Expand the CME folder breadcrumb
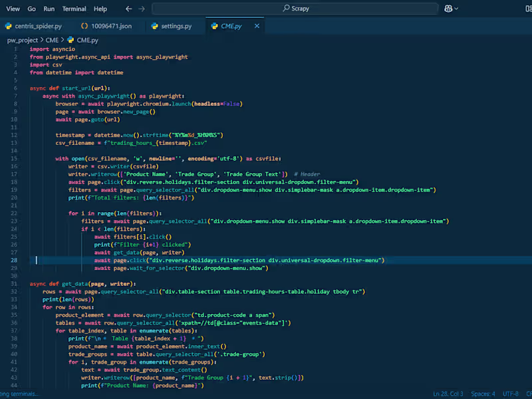Viewport: 532px width, 399px height. (x=52, y=40)
